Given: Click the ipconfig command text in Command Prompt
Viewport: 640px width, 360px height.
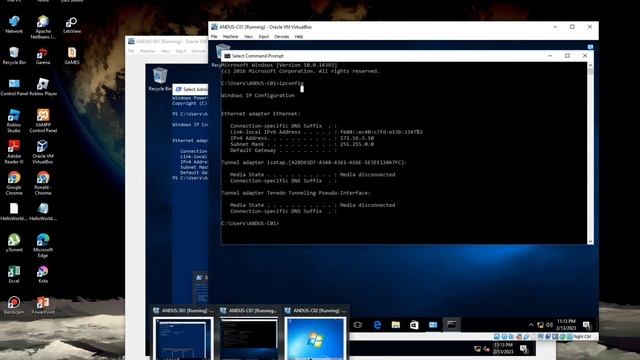Looking at the screenshot, I should pos(291,83).
